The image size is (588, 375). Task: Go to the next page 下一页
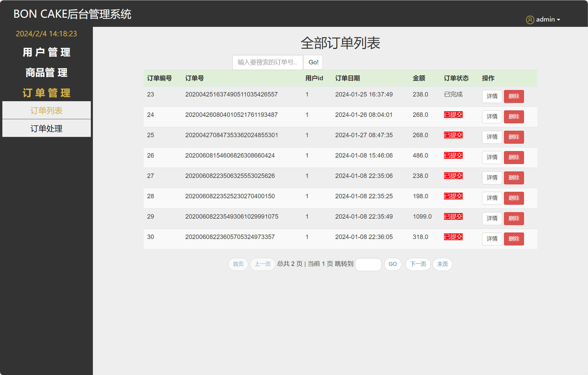(x=418, y=264)
